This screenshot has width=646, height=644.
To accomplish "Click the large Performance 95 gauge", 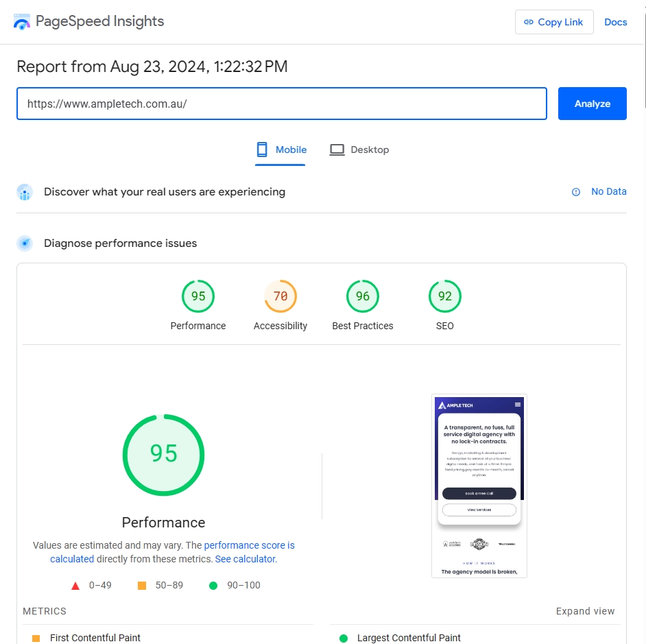I will 163,454.
